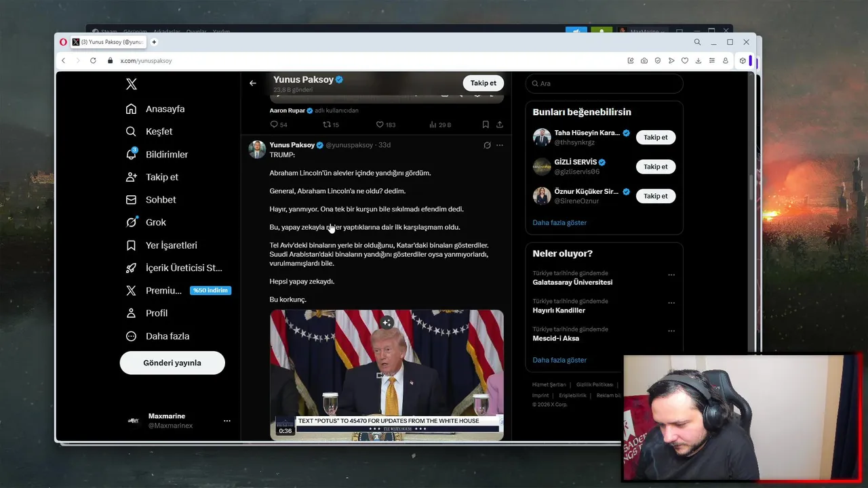Follow GİZLİ SERVİS account
The image size is (868, 488).
656,167
